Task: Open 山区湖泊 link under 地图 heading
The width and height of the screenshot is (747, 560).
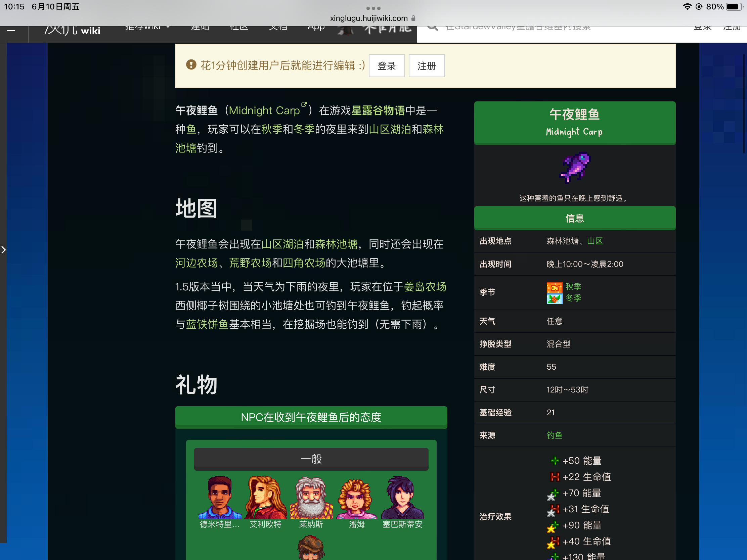Action: click(282, 244)
